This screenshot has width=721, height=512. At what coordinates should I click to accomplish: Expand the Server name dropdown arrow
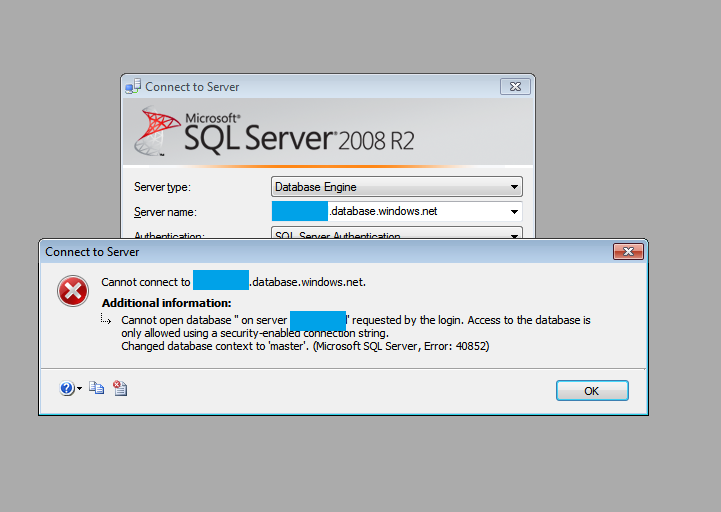[514, 212]
